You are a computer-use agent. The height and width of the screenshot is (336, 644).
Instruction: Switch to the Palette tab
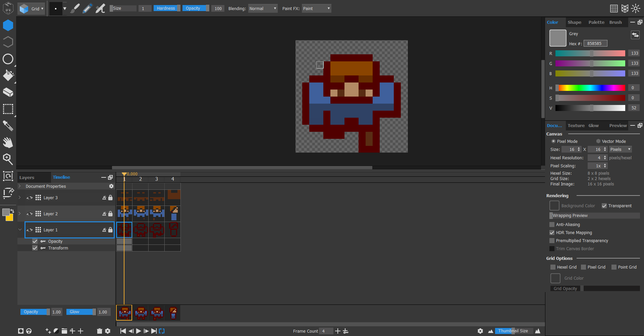pyautogui.click(x=596, y=22)
